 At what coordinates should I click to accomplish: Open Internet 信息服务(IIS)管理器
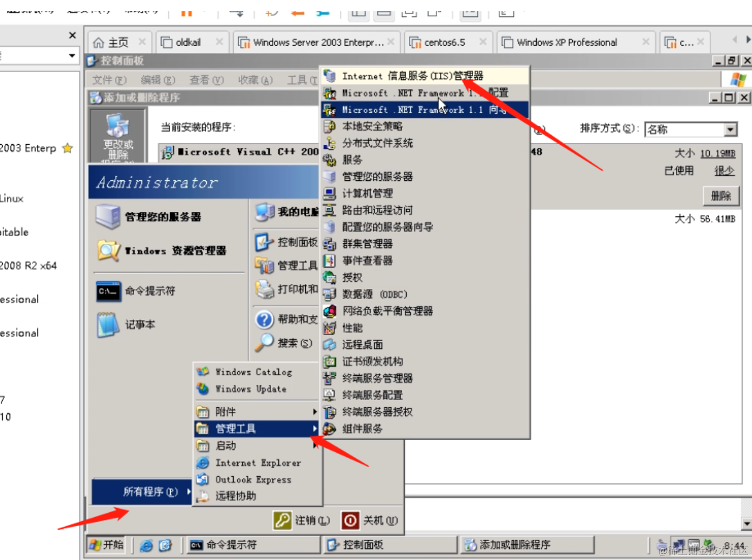[425, 76]
